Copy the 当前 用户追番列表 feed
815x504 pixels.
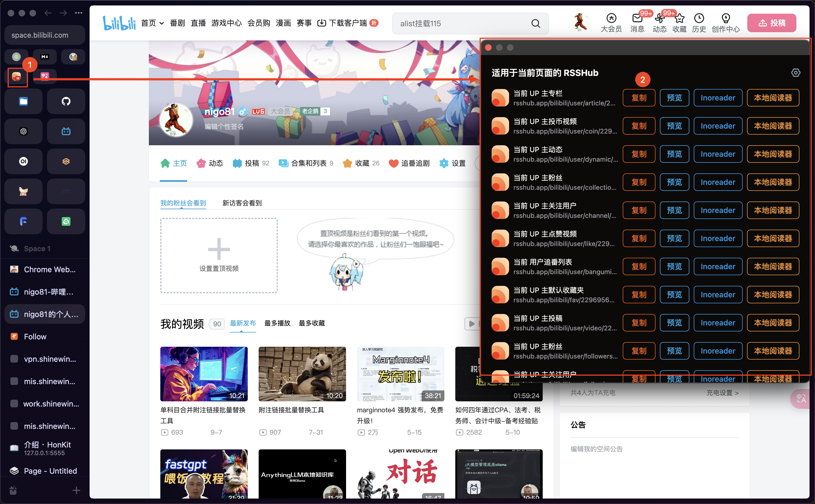(639, 267)
